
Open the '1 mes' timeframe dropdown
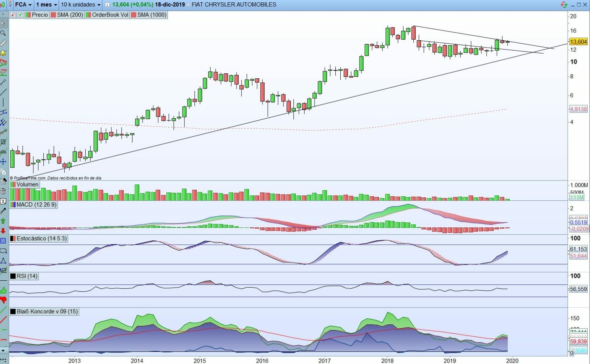(46, 5)
